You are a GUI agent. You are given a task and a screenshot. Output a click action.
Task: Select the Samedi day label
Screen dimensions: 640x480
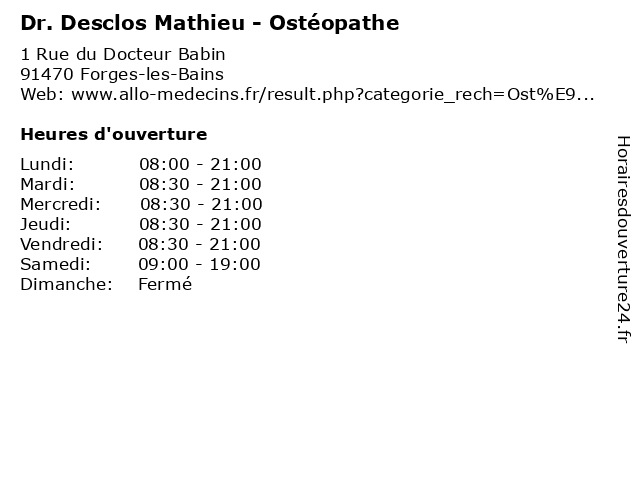[56, 264]
